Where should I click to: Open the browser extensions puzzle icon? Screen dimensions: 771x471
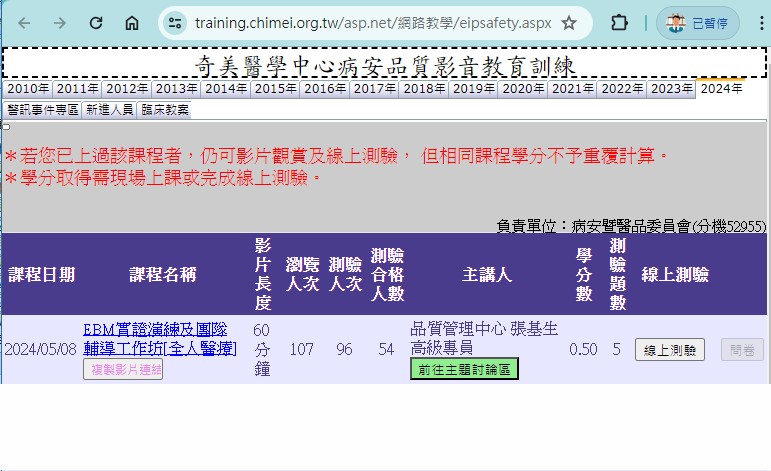coord(619,23)
